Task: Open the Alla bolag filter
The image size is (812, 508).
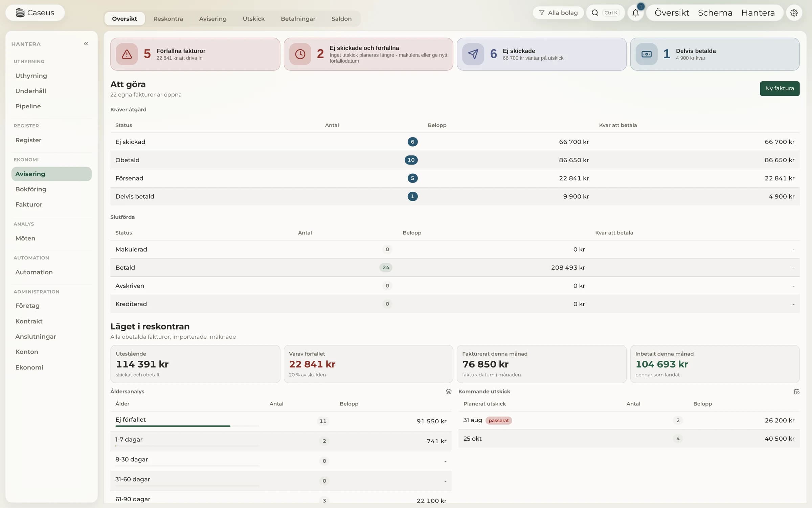Action: point(558,13)
